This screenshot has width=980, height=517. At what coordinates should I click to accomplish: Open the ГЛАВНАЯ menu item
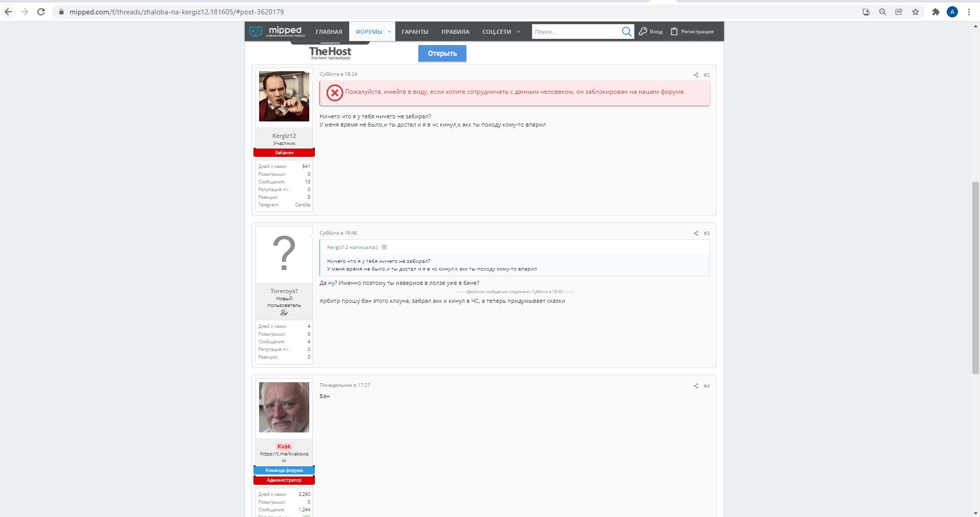[x=329, y=32]
